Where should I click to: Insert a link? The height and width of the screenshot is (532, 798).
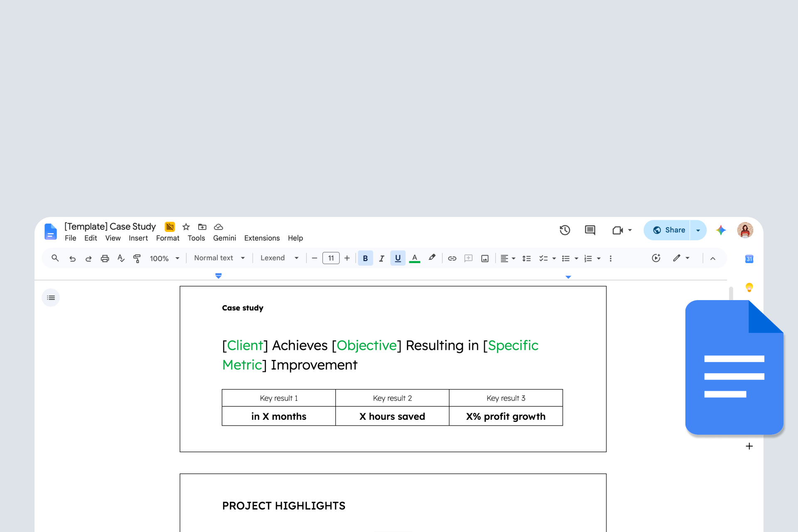(452, 259)
